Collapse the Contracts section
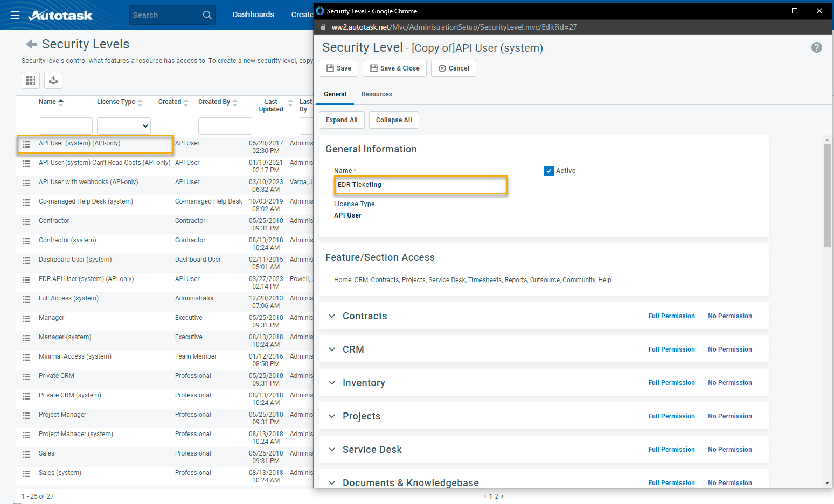Image resolution: width=834 pixels, height=504 pixels. pos(332,316)
